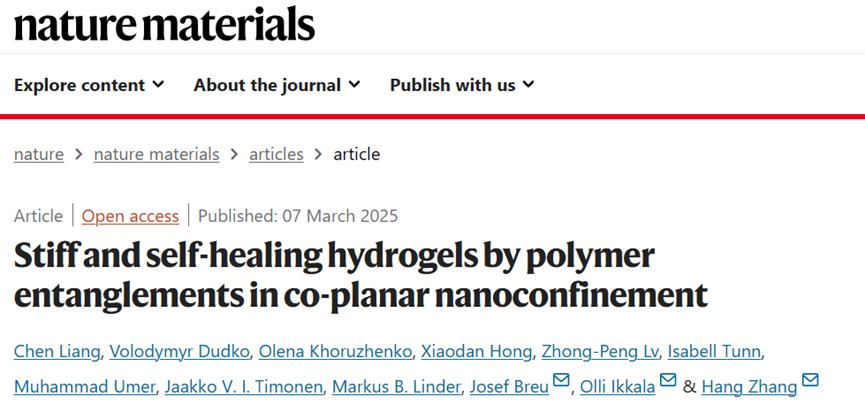Click the email icon after Hang Zhang

(x=810, y=381)
